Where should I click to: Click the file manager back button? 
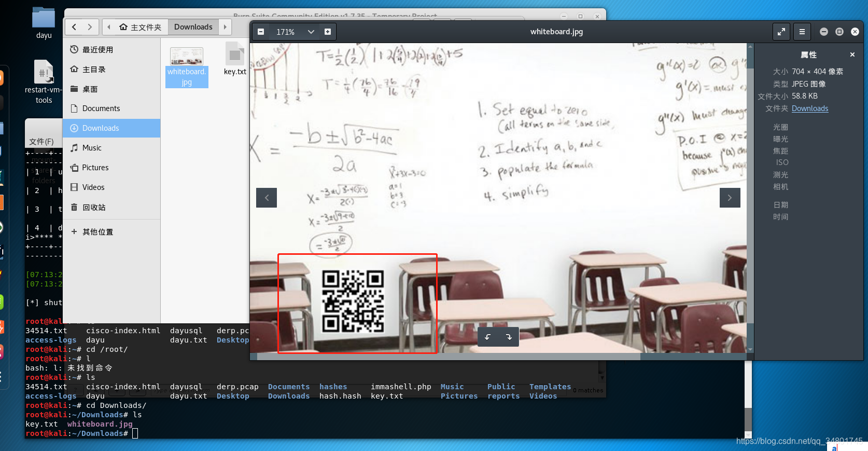coord(74,27)
